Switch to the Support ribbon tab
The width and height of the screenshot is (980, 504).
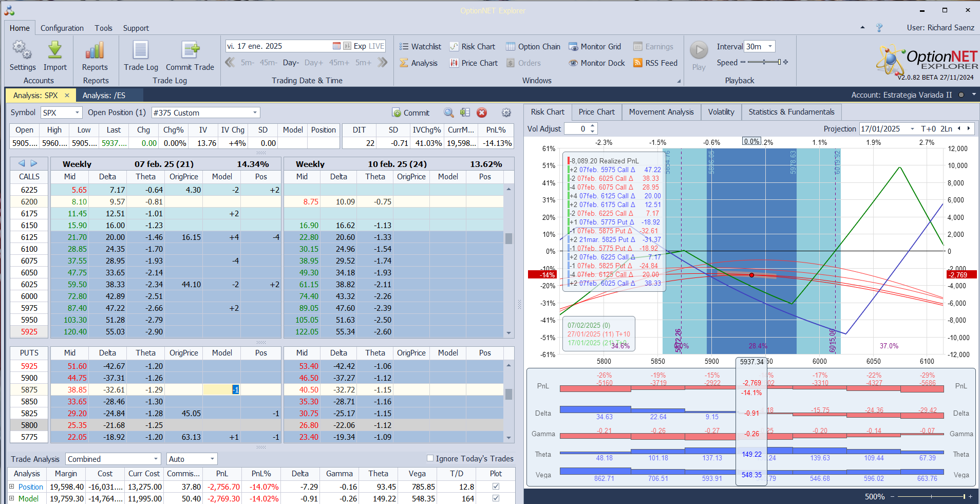point(136,28)
